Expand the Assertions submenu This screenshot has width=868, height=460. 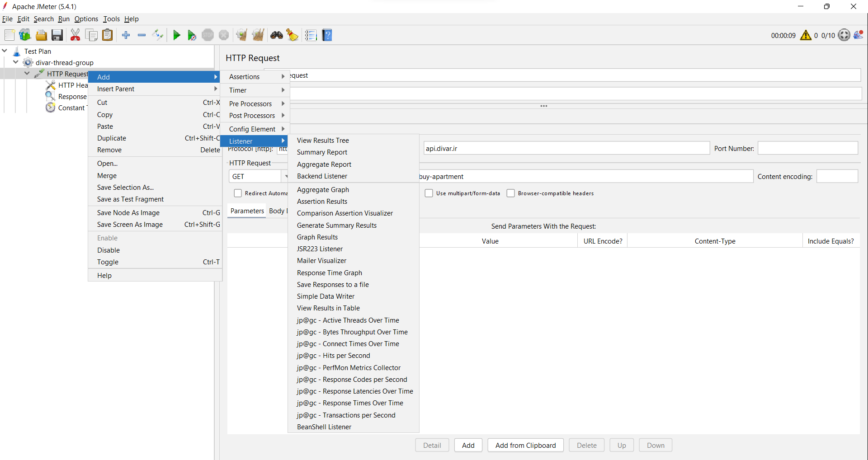coord(255,77)
